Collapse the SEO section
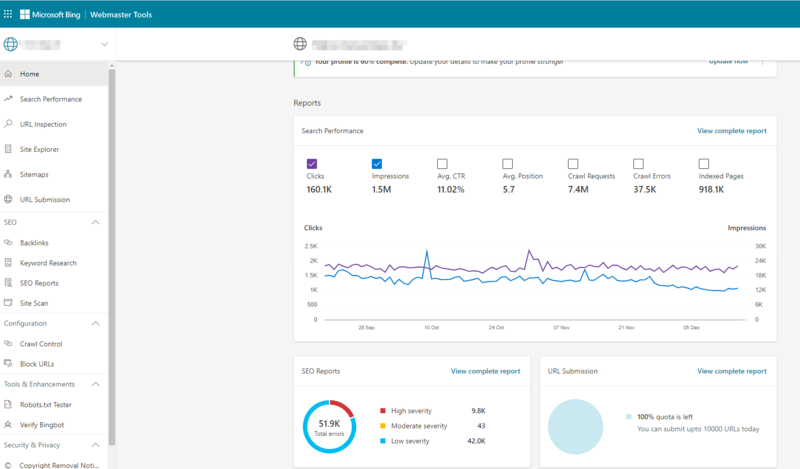800x469 pixels. click(96, 222)
